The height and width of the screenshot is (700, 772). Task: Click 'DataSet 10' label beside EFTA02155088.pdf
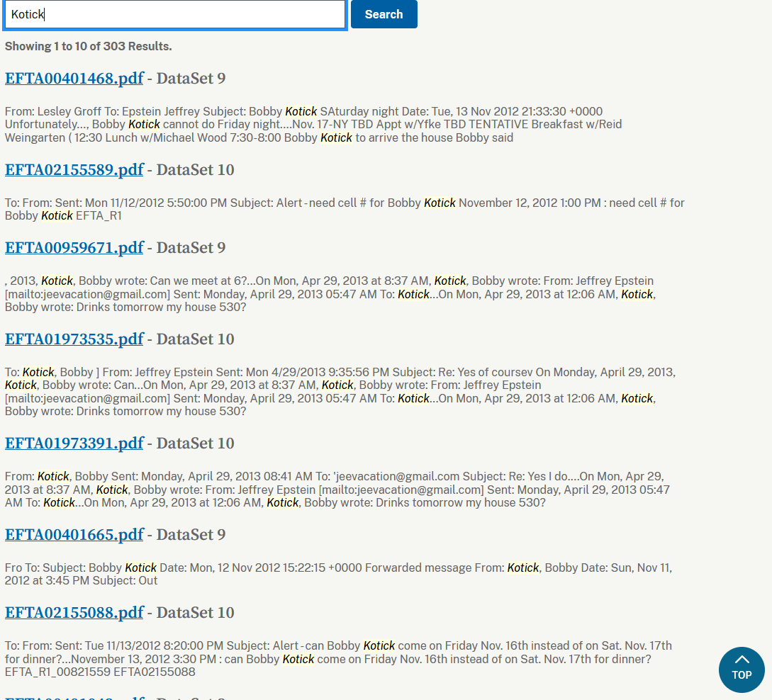pos(195,612)
